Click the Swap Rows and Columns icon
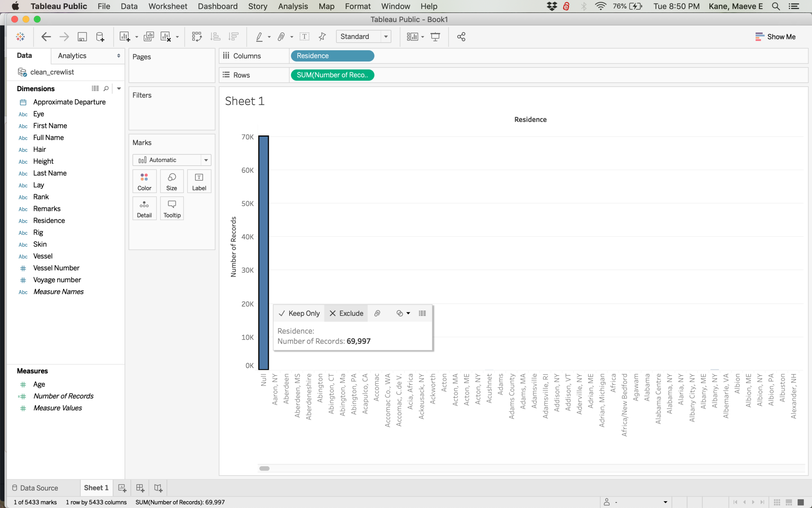Screen dimensions: 812x508 point(197,37)
